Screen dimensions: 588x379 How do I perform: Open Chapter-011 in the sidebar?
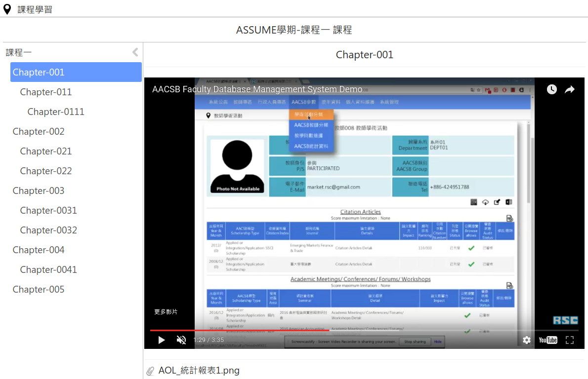(46, 92)
